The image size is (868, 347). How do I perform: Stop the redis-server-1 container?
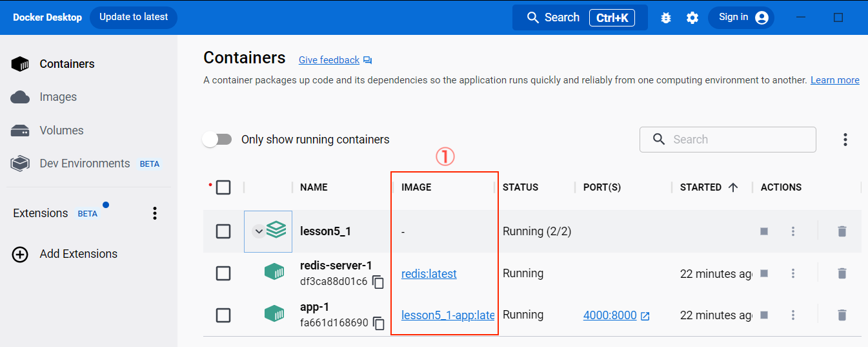point(764,273)
